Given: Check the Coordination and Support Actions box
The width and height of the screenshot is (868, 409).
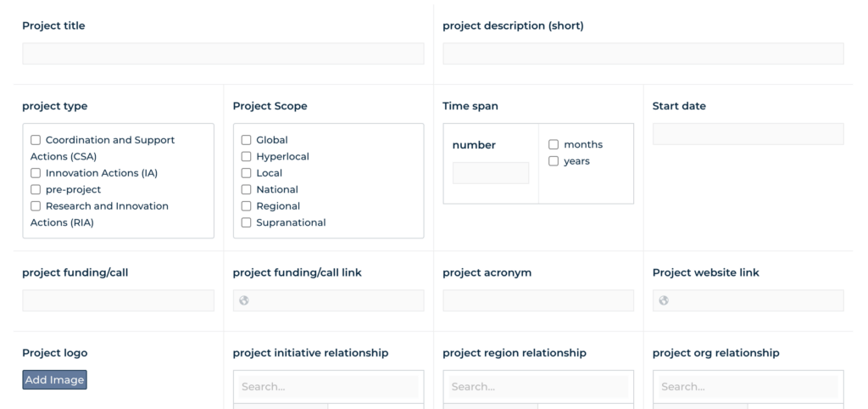Looking at the screenshot, I should [x=36, y=140].
